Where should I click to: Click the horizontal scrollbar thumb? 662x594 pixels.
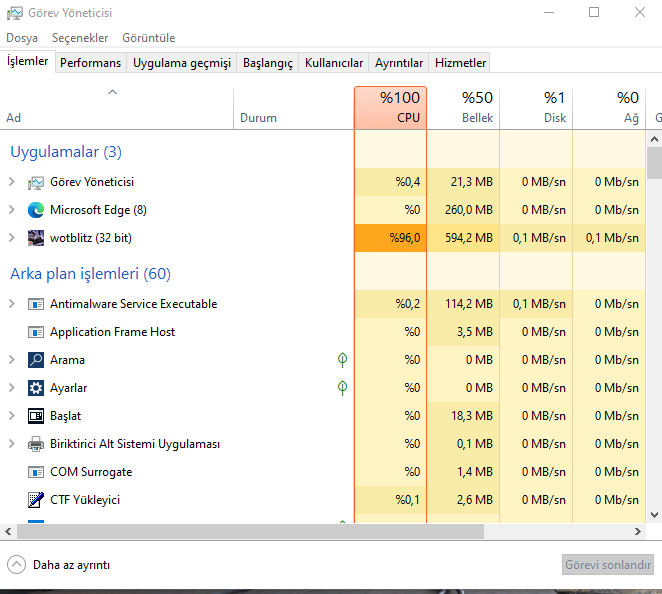point(250,532)
